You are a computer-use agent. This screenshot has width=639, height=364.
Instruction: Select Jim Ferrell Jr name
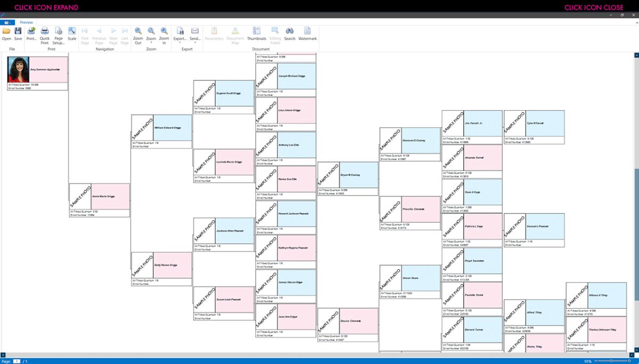pyautogui.click(x=473, y=123)
